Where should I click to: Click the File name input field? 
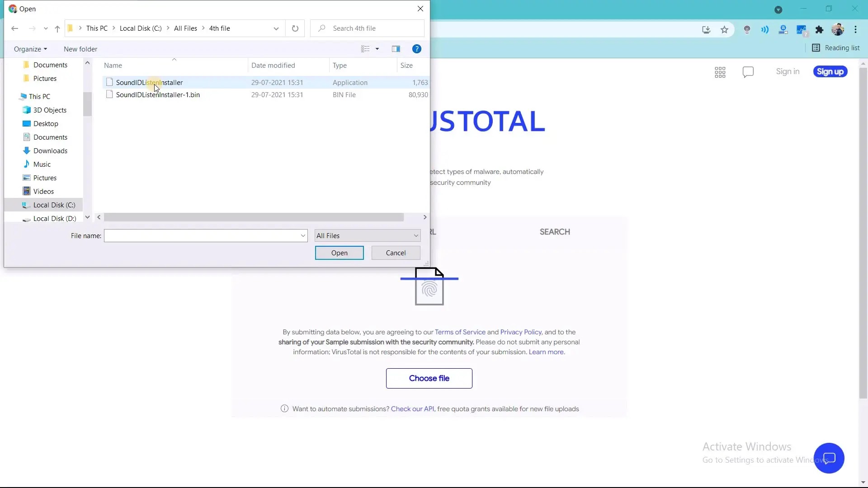(202, 235)
